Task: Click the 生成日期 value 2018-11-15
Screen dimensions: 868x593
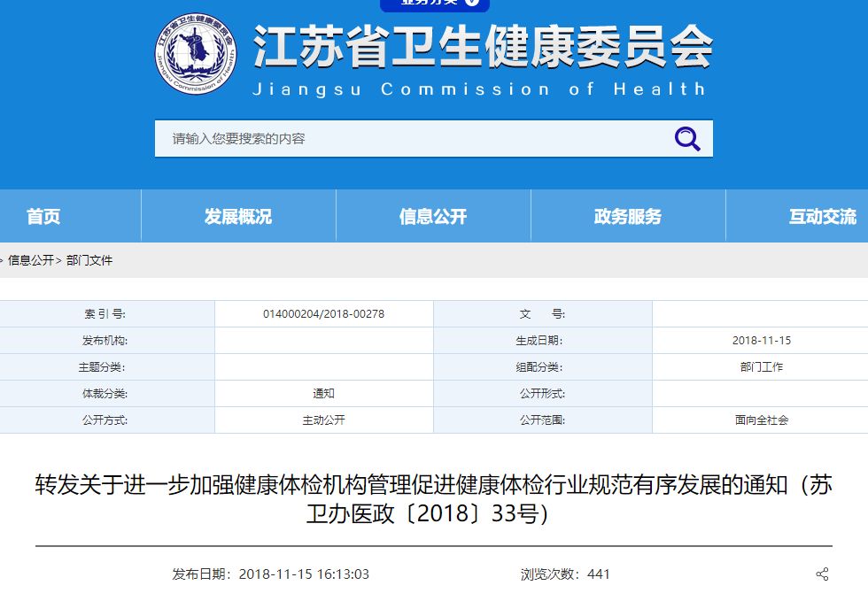Action: pos(761,341)
